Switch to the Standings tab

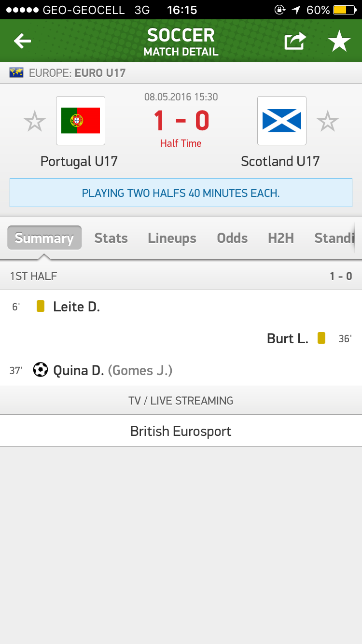coord(334,238)
